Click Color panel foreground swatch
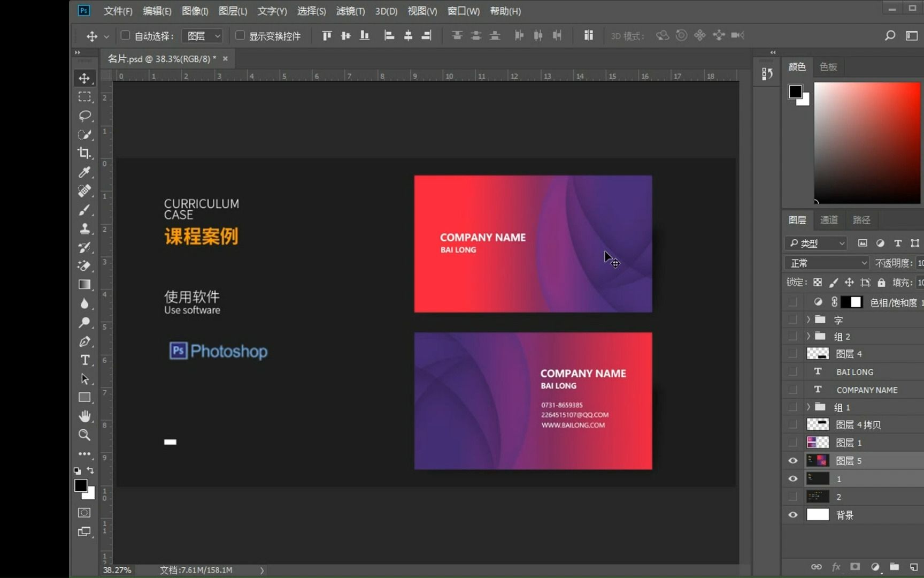Screen dimensions: 924x578 (x=795, y=92)
